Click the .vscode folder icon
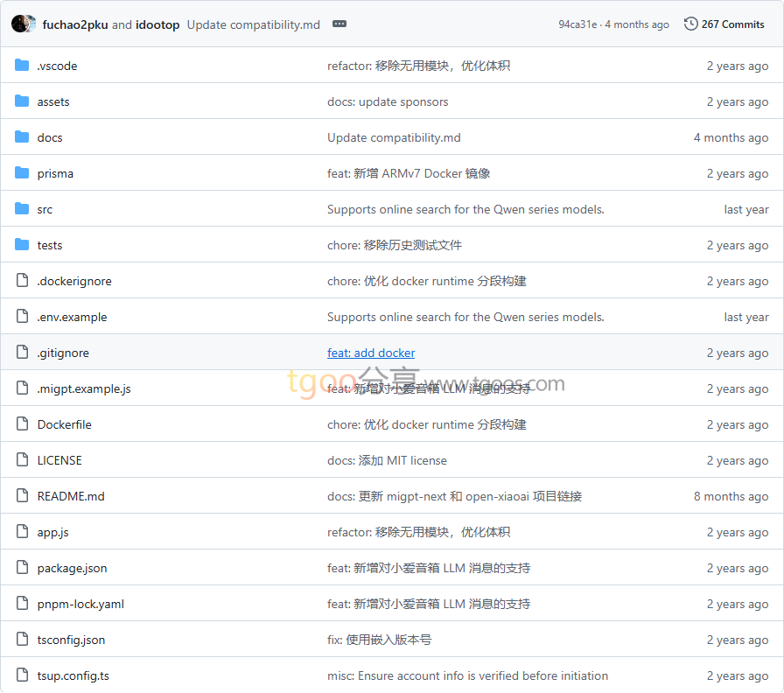Viewport: 784px width, 693px height. click(22, 66)
